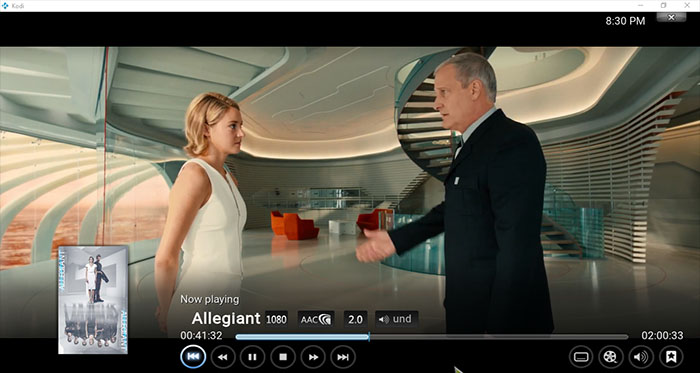Click the AAC audio codec badge
The image size is (700, 373).
click(x=316, y=319)
